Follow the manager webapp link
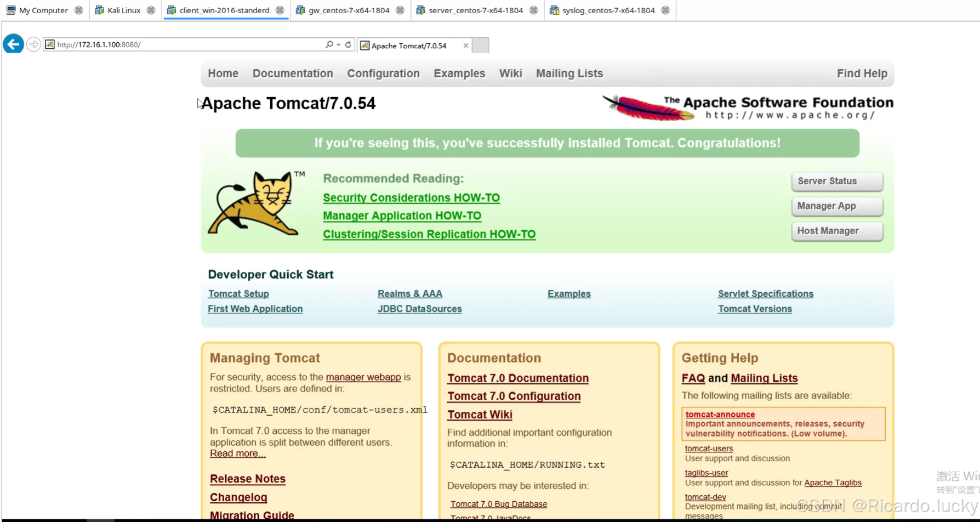 [x=363, y=377]
